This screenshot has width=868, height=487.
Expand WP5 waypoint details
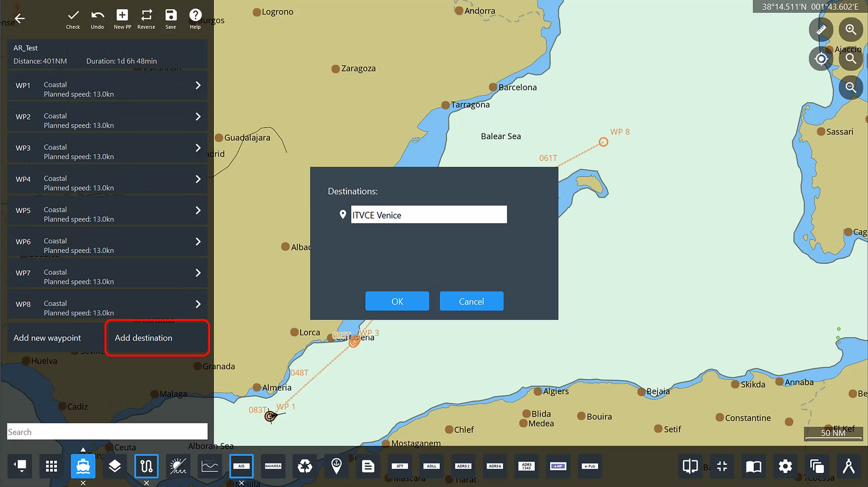[198, 211]
